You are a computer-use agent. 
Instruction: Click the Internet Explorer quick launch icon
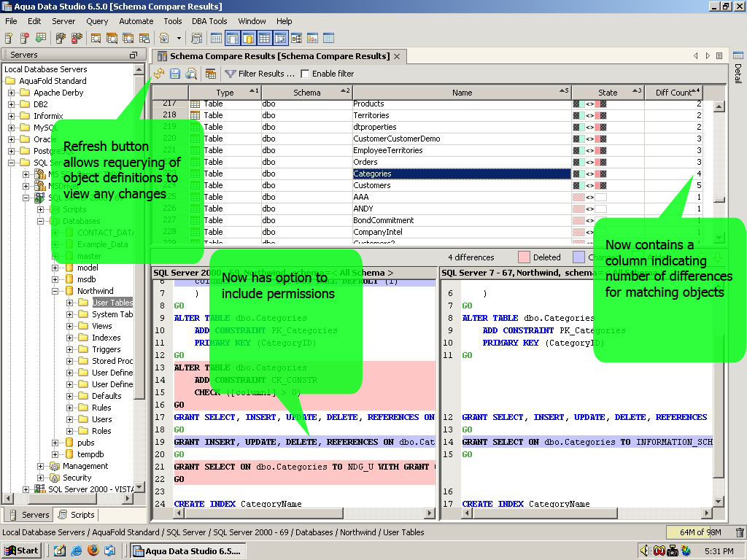tap(76, 551)
